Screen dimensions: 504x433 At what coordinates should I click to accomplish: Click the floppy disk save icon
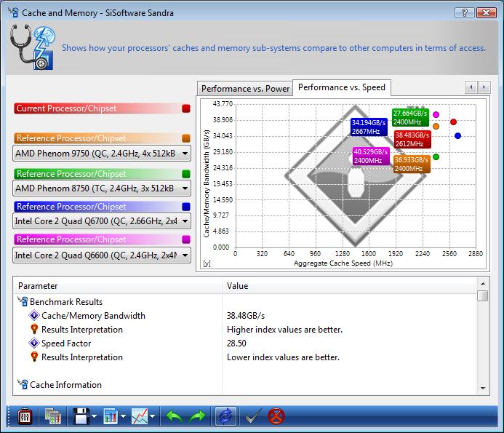point(81,416)
